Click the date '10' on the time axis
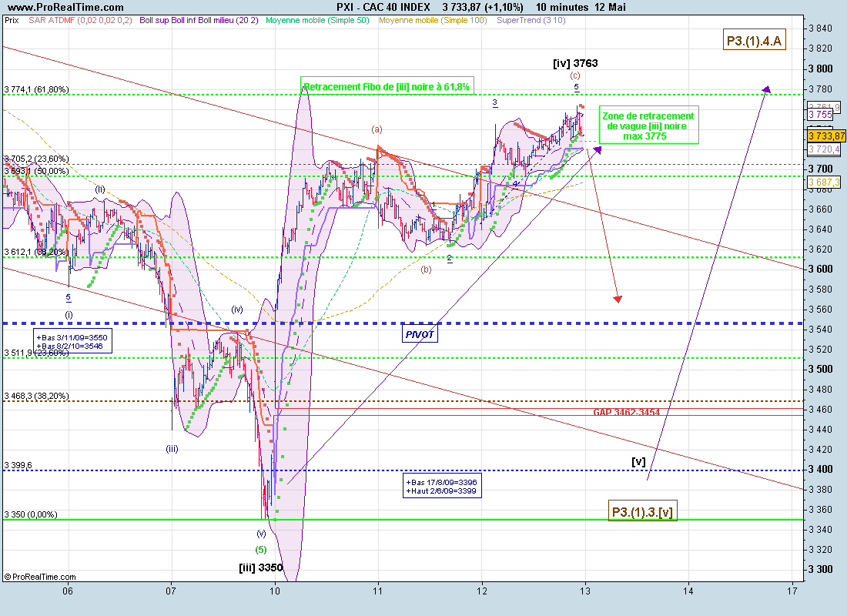847x616 pixels. [275, 591]
